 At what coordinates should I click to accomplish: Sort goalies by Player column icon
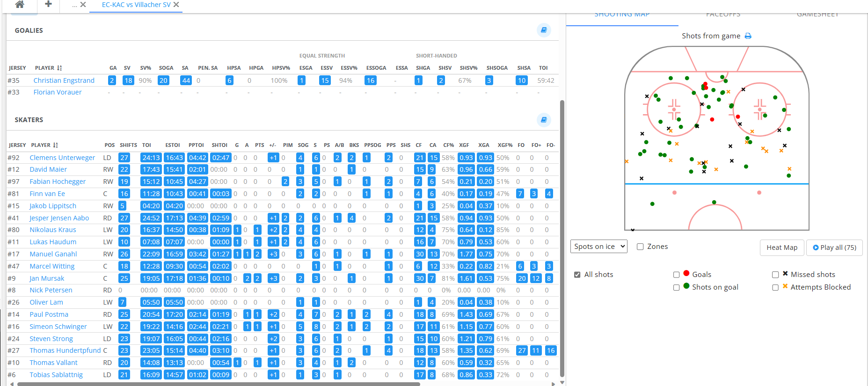pos(59,68)
